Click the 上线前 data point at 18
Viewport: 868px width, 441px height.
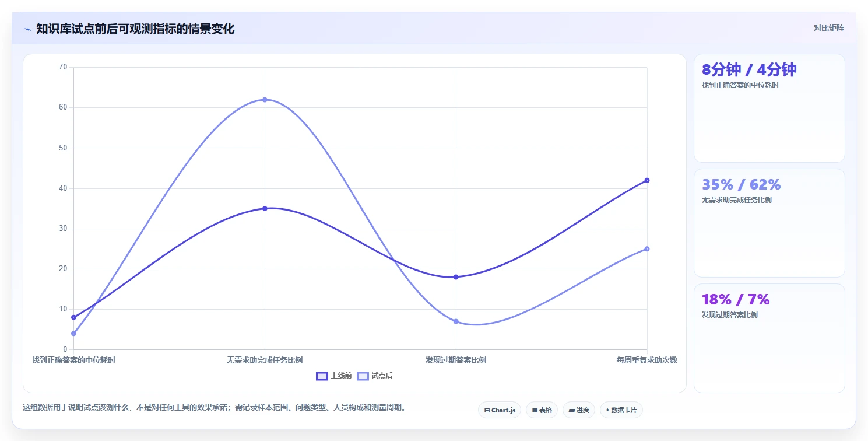pos(456,277)
